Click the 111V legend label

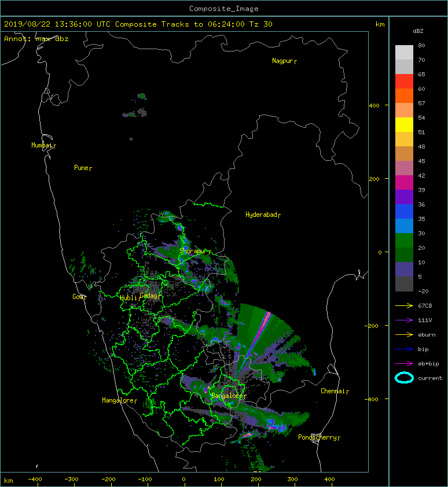(425, 320)
